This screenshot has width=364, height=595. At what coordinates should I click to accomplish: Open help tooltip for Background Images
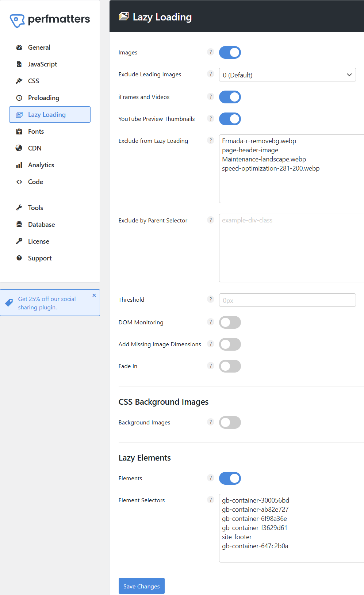click(x=211, y=422)
